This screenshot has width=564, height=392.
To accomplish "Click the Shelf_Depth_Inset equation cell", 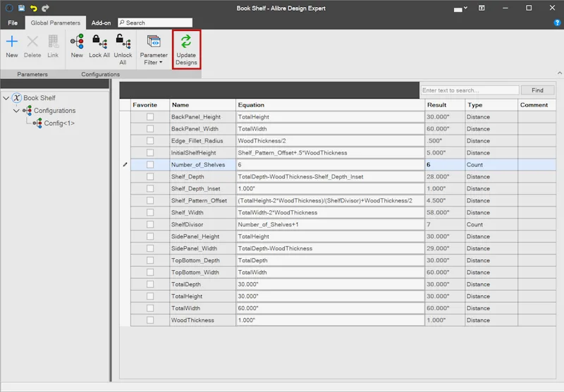I will [330, 188].
